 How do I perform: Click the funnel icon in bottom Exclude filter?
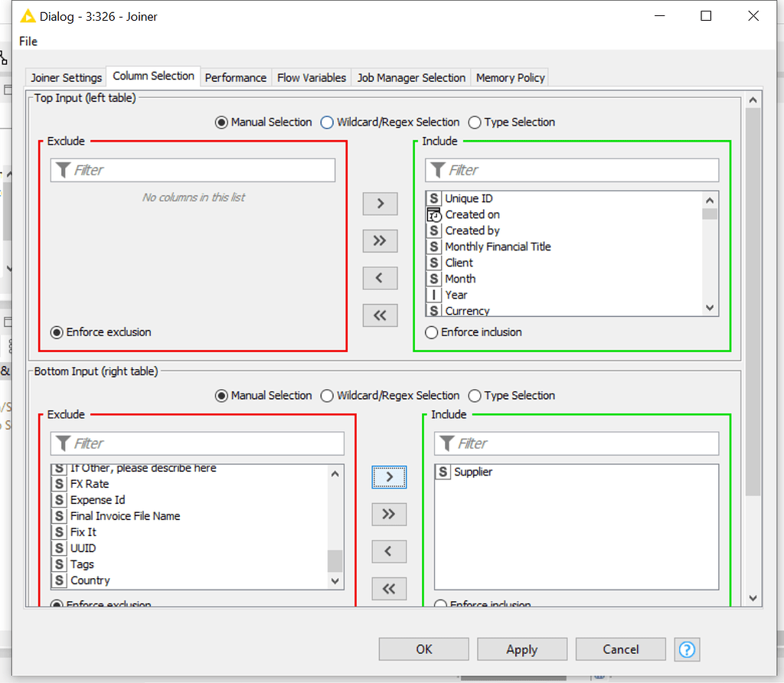pos(64,443)
